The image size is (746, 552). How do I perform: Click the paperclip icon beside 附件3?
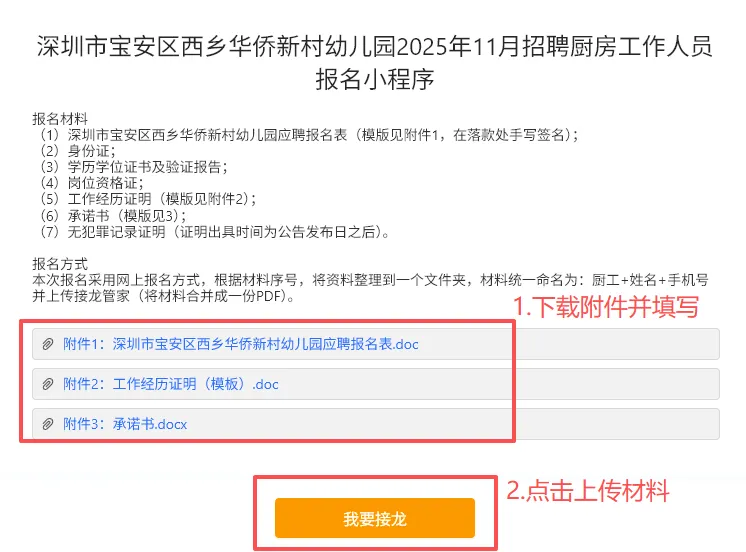coord(47,424)
